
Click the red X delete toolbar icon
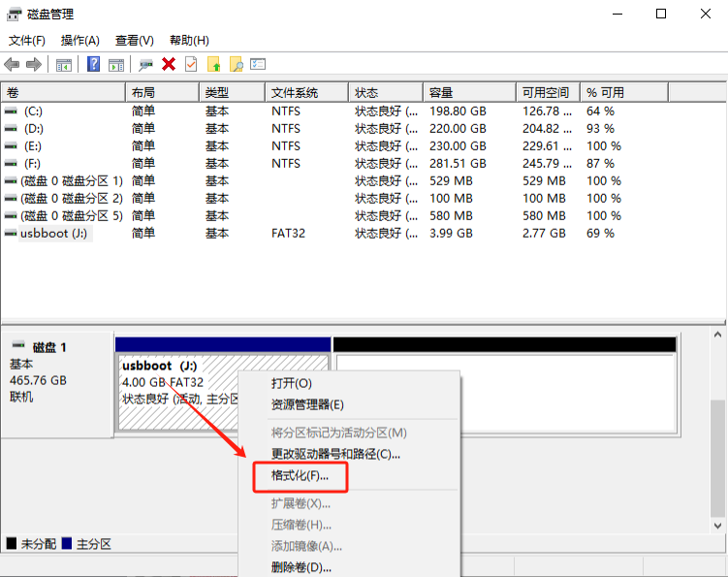coord(169,64)
